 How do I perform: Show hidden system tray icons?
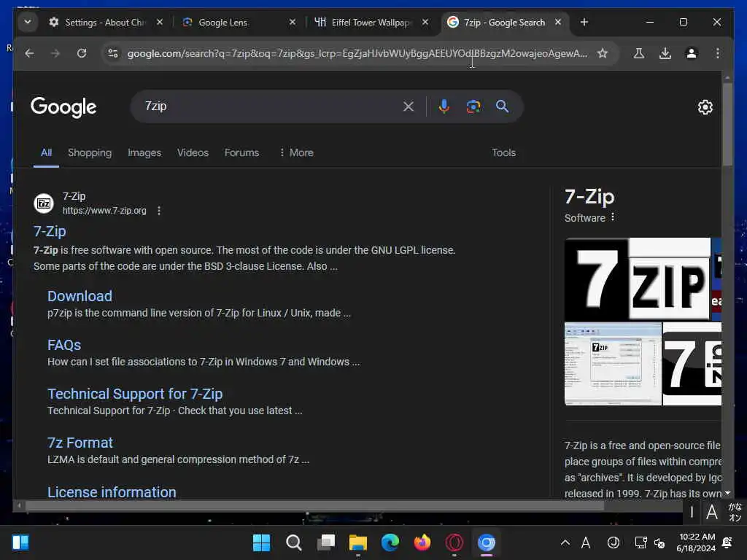tap(565, 542)
